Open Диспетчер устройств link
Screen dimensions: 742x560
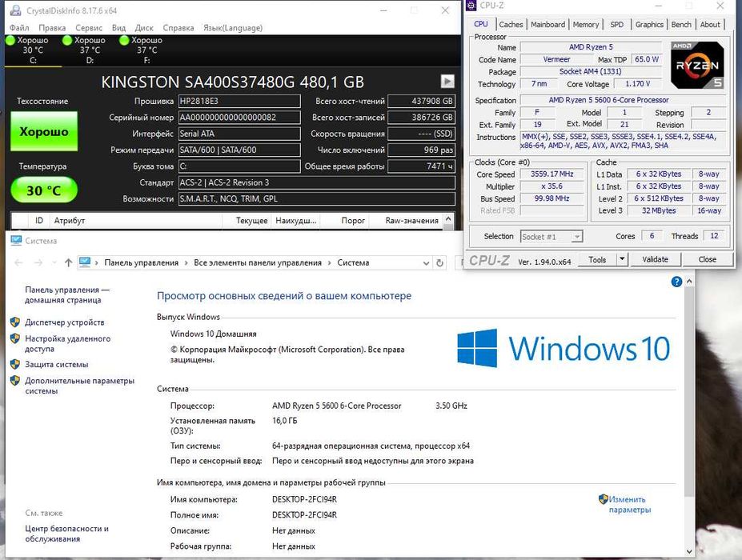[64, 322]
